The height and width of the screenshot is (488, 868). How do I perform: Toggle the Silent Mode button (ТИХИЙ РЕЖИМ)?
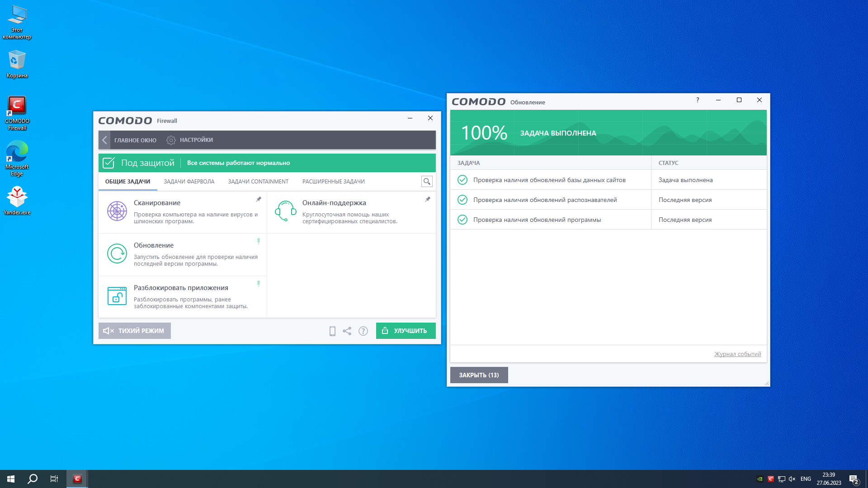tap(135, 331)
